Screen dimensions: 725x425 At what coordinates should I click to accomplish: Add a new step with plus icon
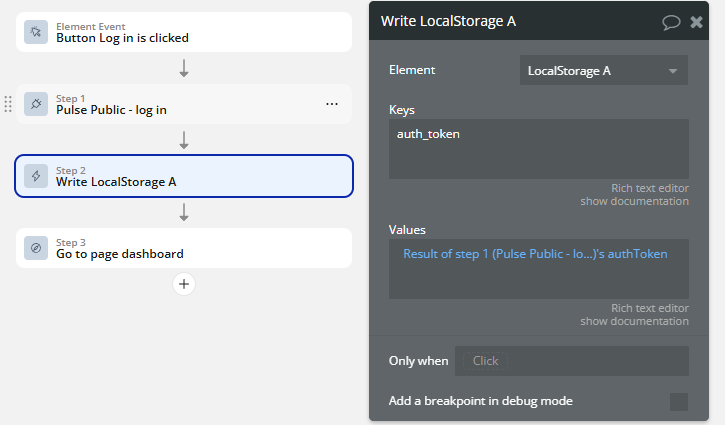click(184, 284)
